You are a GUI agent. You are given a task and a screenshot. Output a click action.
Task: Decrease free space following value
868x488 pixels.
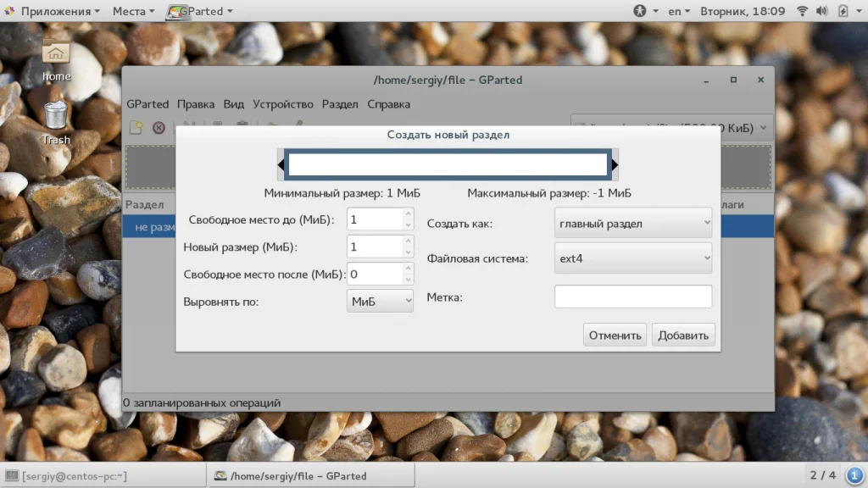408,279
